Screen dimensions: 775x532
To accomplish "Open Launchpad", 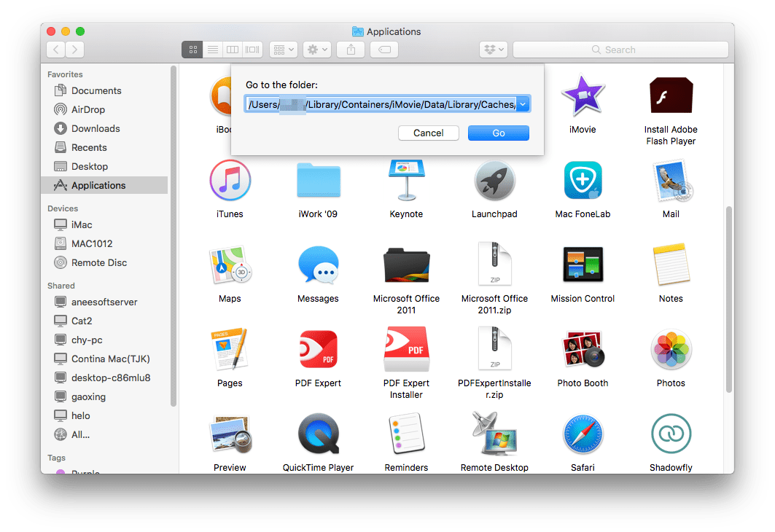I will pyautogui.click(x=494, y=180).
